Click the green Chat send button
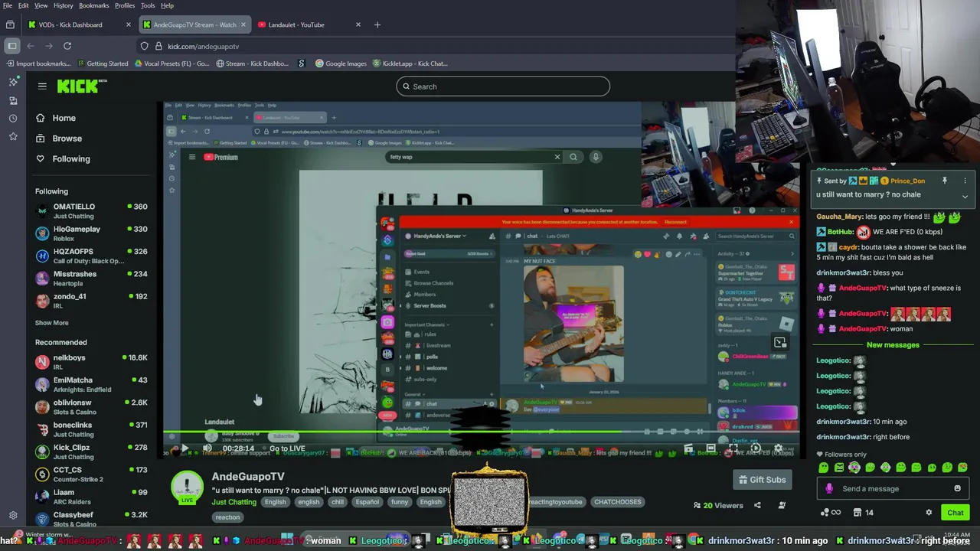 click(x=955, y=513)
